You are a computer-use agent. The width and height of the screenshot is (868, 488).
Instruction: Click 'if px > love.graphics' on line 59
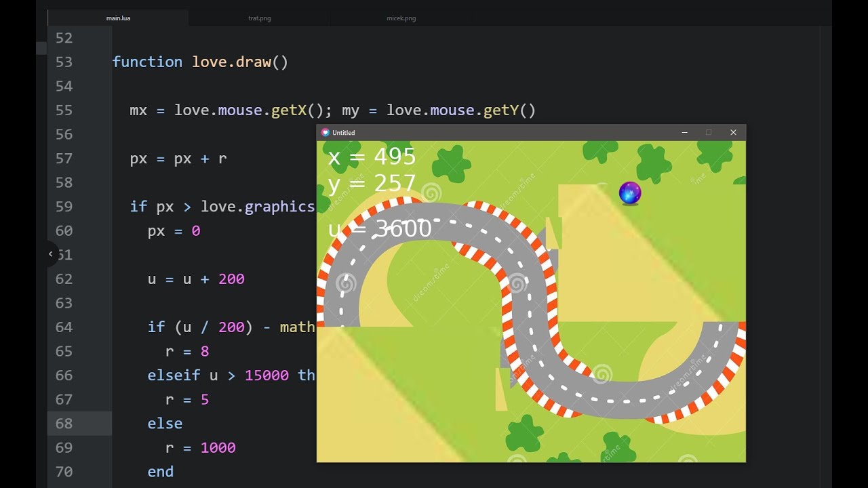[222, 207]
